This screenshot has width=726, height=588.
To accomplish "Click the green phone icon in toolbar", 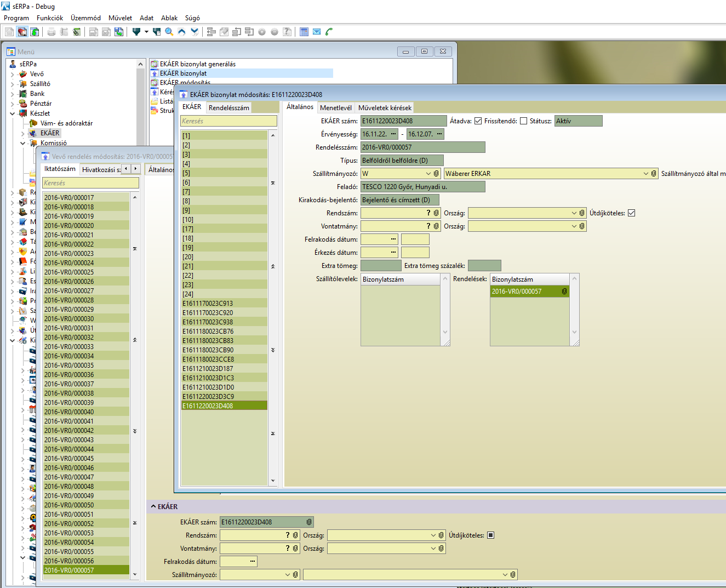I will point(329,32).
